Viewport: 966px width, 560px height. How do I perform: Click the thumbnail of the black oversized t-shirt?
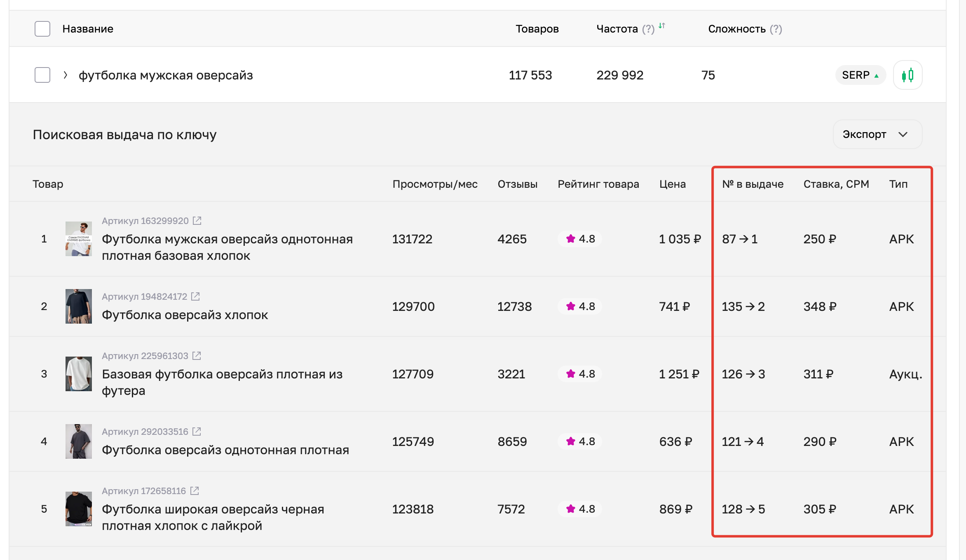(78, 509)
